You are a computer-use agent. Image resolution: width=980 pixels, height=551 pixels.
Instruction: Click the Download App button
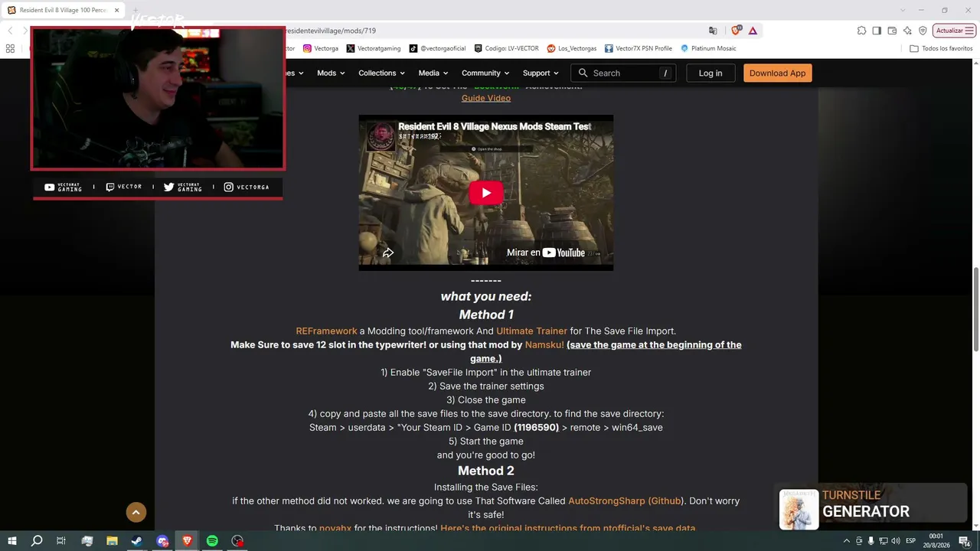(777, 73)
